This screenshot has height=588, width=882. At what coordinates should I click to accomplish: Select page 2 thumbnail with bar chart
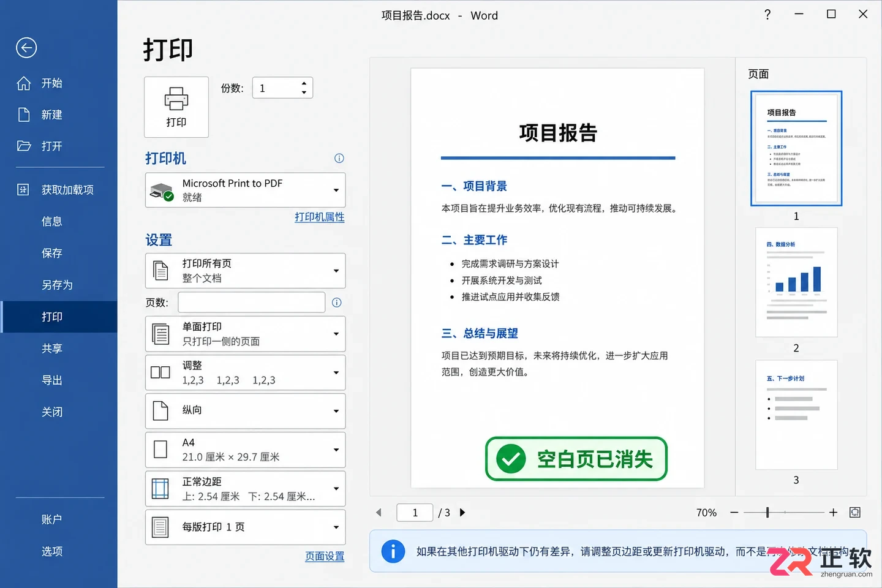pos(796,282)
